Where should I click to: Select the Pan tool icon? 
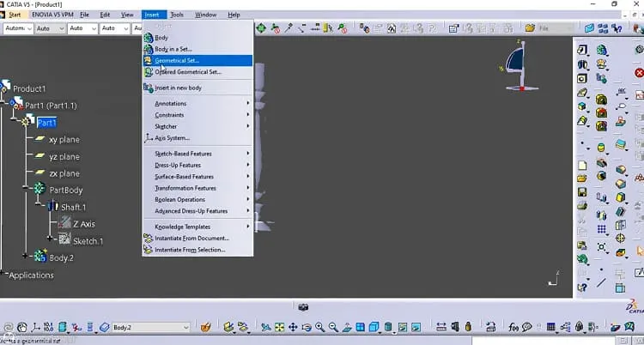click(x=293, y=327)
